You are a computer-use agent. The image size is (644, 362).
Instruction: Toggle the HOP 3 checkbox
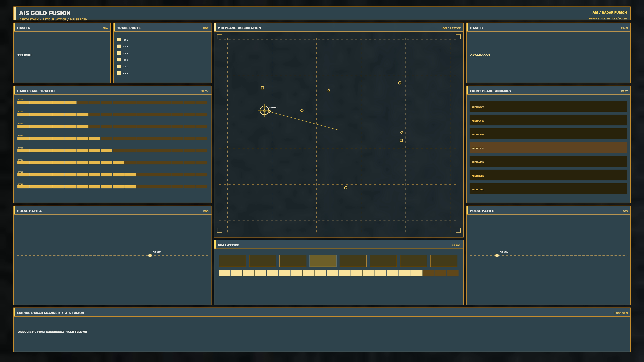pos(119,53)
